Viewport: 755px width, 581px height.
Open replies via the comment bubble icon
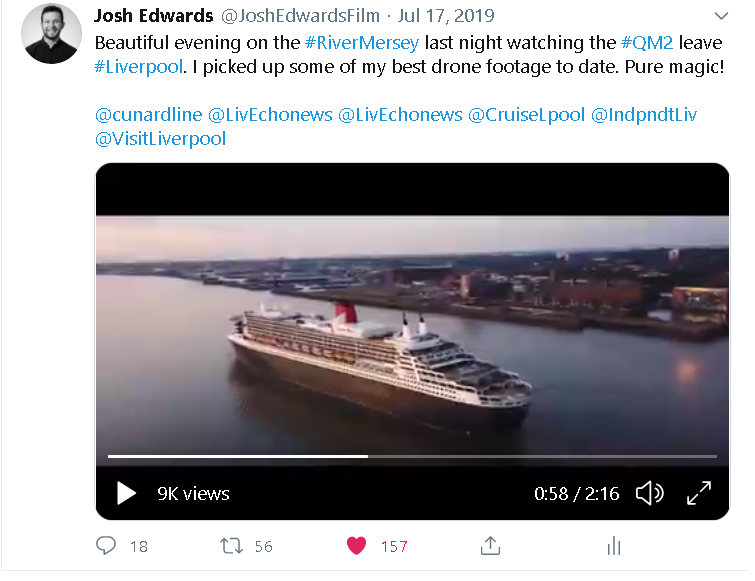point(106,546)
